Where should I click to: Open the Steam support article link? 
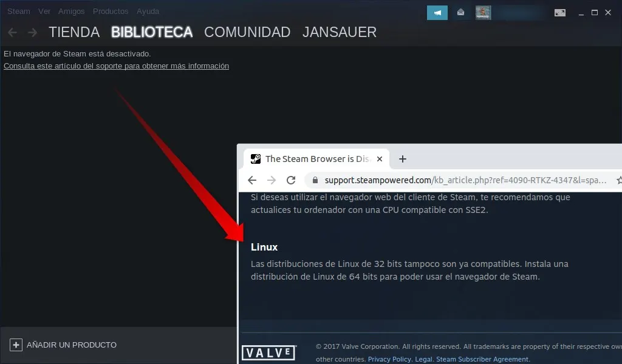click(116, 66)
